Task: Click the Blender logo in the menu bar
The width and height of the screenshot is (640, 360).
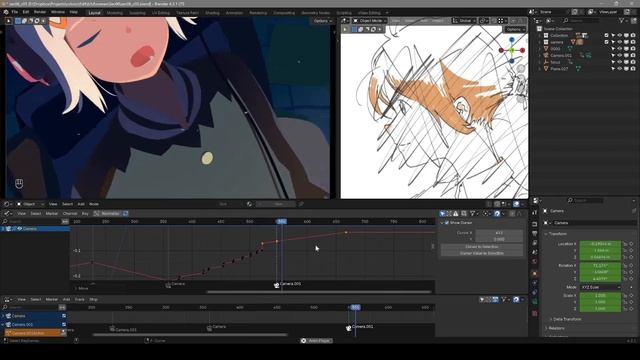Action: point(6,12)
